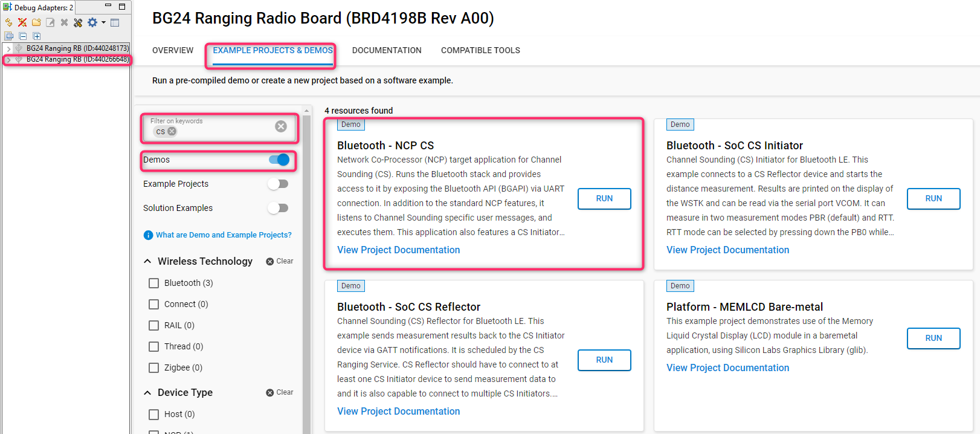Open the Compatible Tools tab

(480, 50)
